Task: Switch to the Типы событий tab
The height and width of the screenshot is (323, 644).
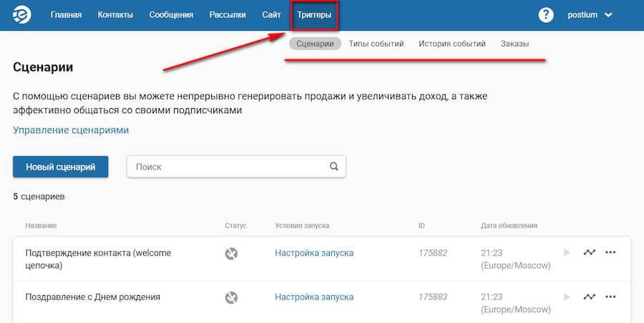Action: point(376,44)
